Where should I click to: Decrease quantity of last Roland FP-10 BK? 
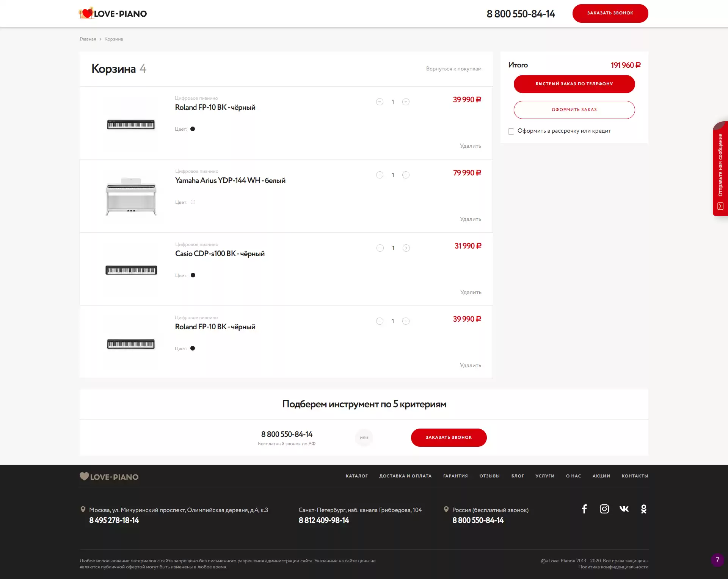(380, 321)
